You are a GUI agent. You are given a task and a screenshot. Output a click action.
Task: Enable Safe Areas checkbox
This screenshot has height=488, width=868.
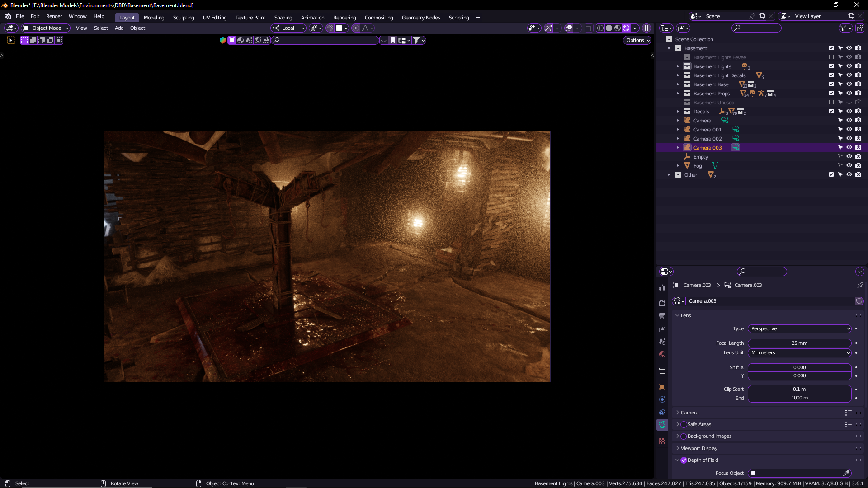point(684,424)
